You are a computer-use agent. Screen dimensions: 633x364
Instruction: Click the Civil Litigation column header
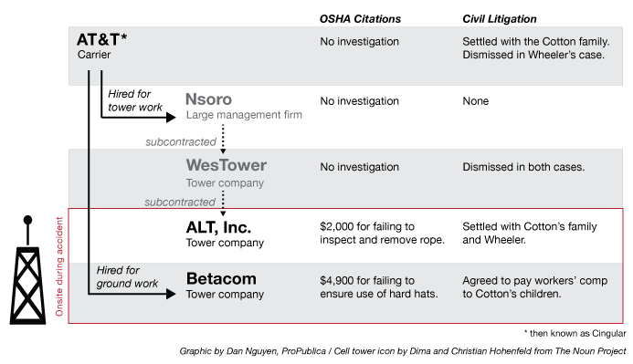point(500,19)
